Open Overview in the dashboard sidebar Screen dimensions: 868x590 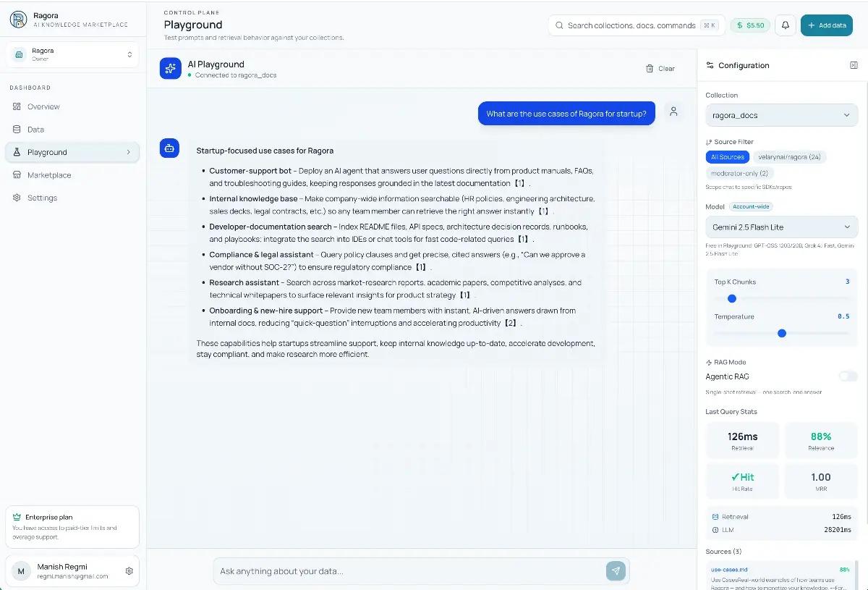point(43,106)
